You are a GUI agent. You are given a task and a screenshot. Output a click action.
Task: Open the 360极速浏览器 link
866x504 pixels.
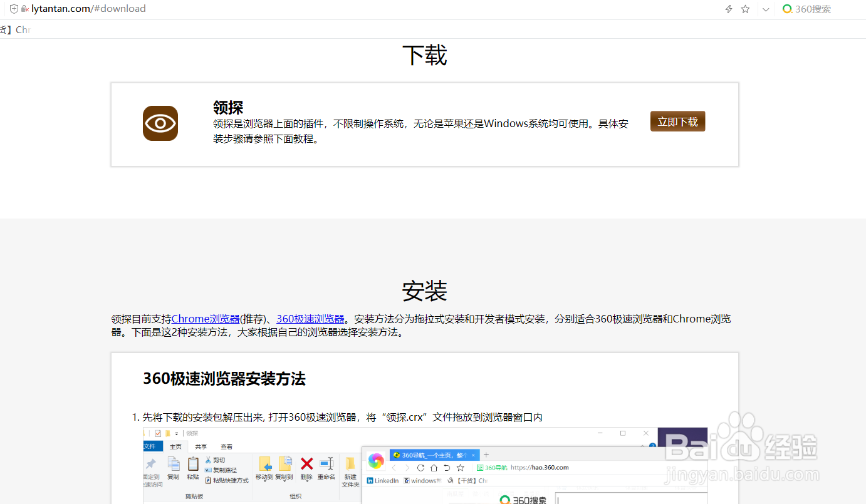310,319
